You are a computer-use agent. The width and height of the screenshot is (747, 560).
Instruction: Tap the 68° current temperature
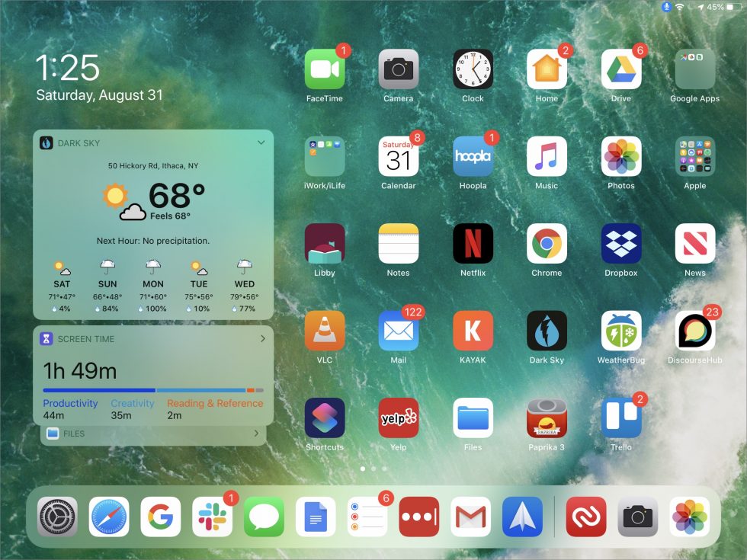[177, 195]
